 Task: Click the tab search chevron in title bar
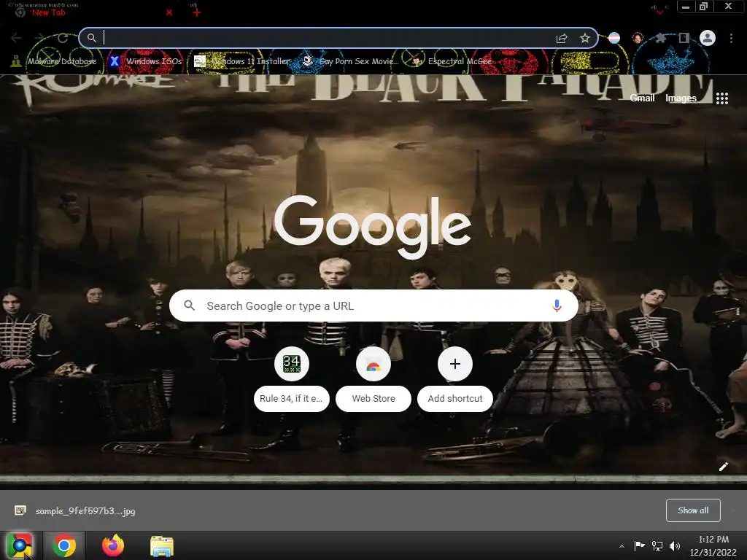(x=659, y=12)
